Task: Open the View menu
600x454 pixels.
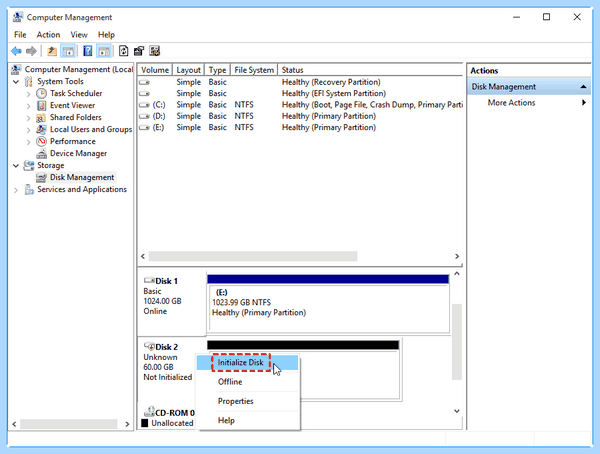Action: (x=79, y=34)
